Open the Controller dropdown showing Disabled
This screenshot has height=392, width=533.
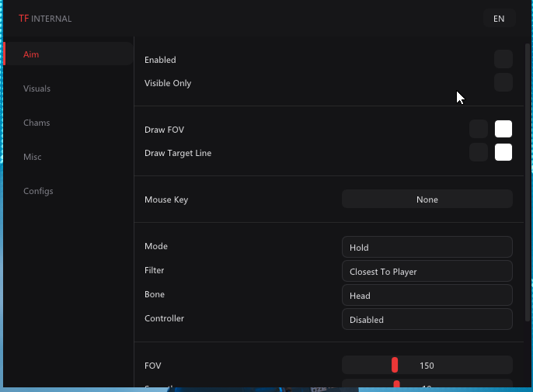click(x=427, y=319)
